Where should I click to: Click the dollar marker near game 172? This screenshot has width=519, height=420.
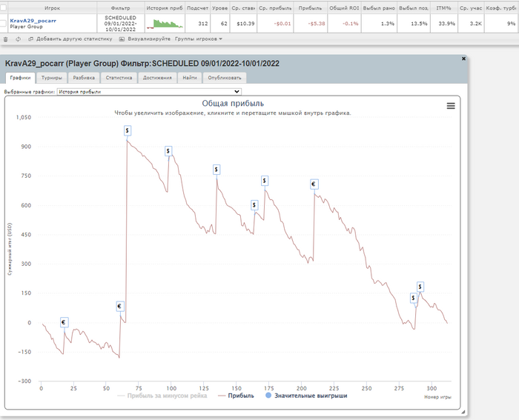[x=265, y=181]
